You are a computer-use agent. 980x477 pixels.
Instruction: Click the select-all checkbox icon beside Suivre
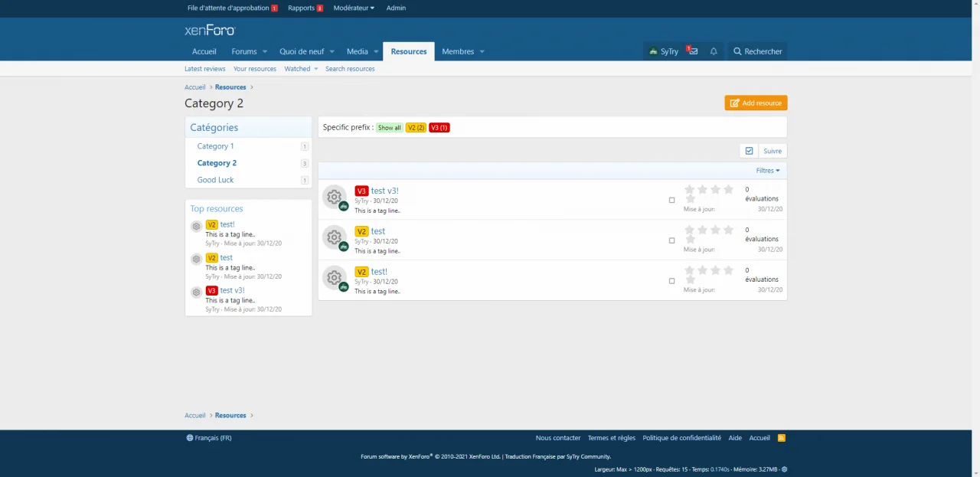click(x=749, y=151)
